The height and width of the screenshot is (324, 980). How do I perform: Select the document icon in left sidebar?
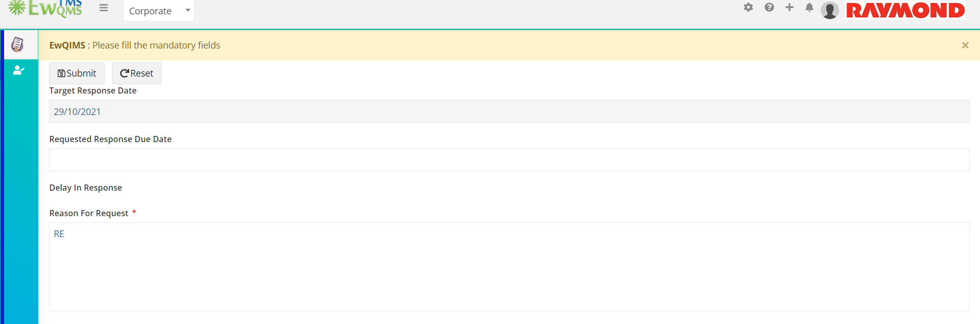point(18,44)
